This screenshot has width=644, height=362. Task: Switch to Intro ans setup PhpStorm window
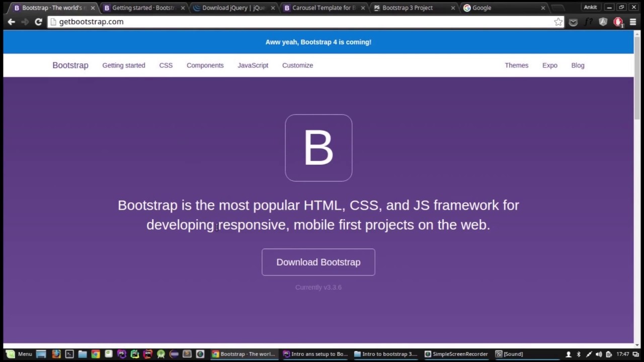point(315,354)
